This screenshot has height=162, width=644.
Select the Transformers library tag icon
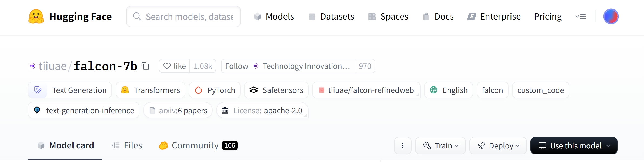[x=125, y=90]
